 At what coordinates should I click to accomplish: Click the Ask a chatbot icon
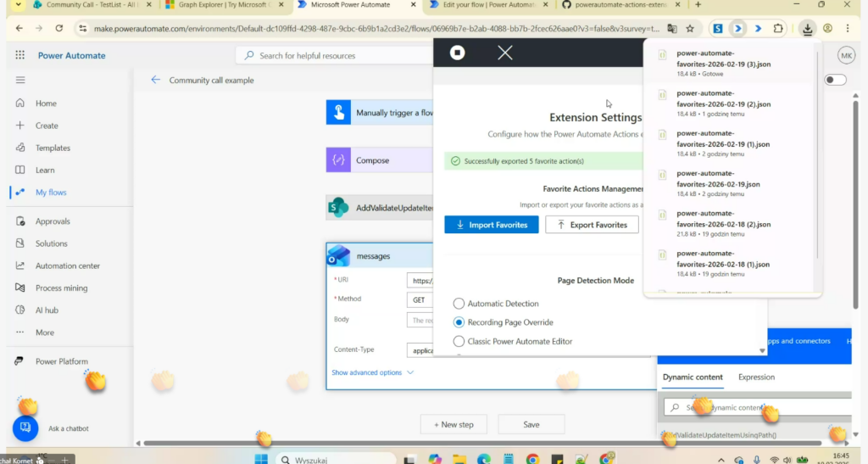click(x=25, y=428)
